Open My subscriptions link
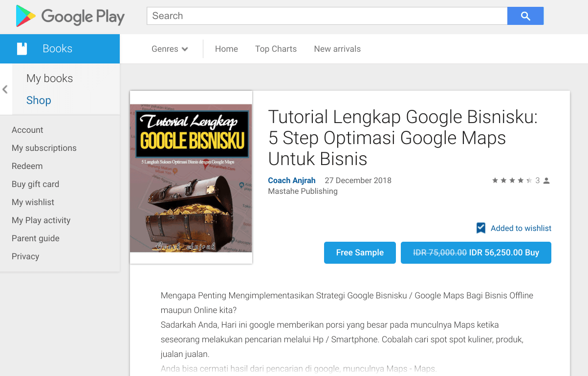The image size is (588, 376). [x=44, y=148]
